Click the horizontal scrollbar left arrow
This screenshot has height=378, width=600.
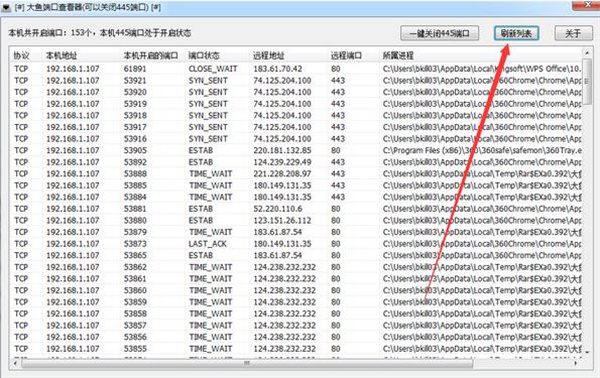click(15, 362)
